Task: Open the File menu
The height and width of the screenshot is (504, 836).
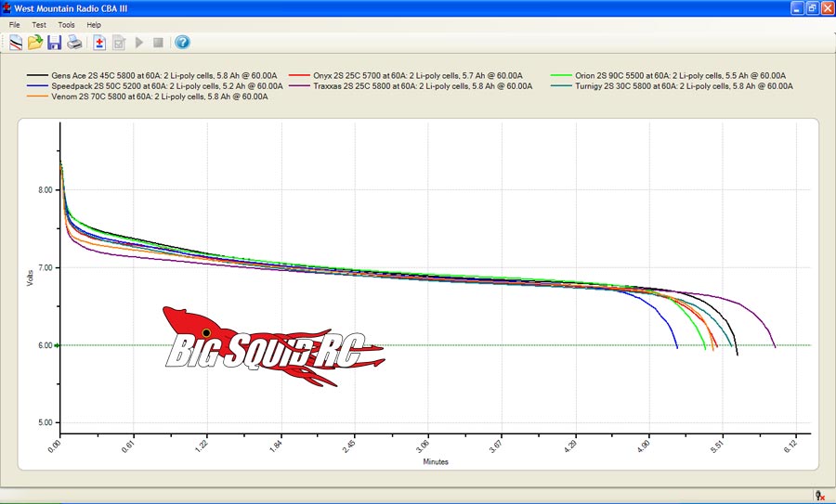Action: point(14,24)
